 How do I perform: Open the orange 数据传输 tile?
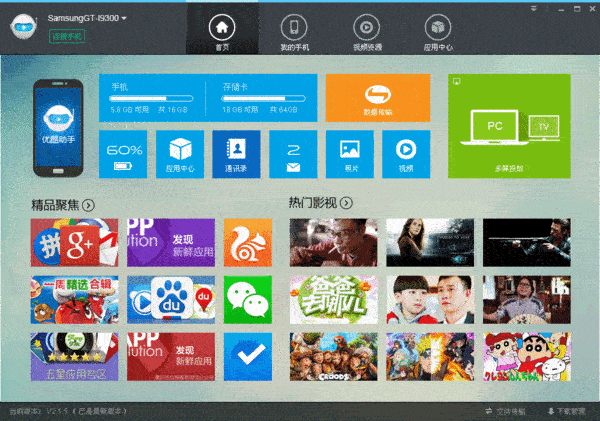[378, 98]
